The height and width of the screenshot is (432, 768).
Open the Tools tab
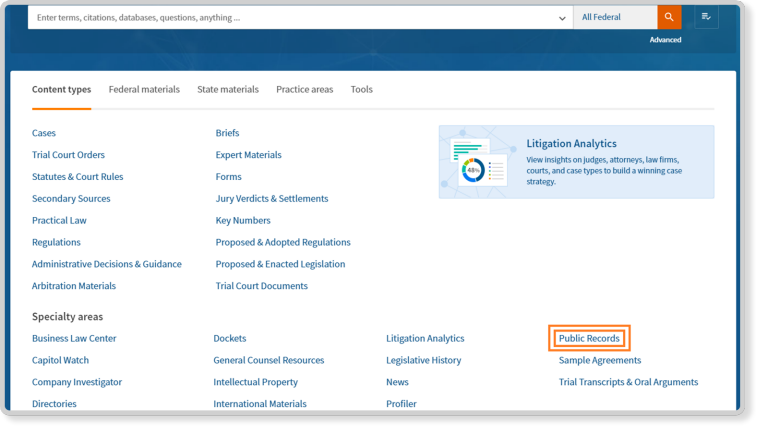361,89
